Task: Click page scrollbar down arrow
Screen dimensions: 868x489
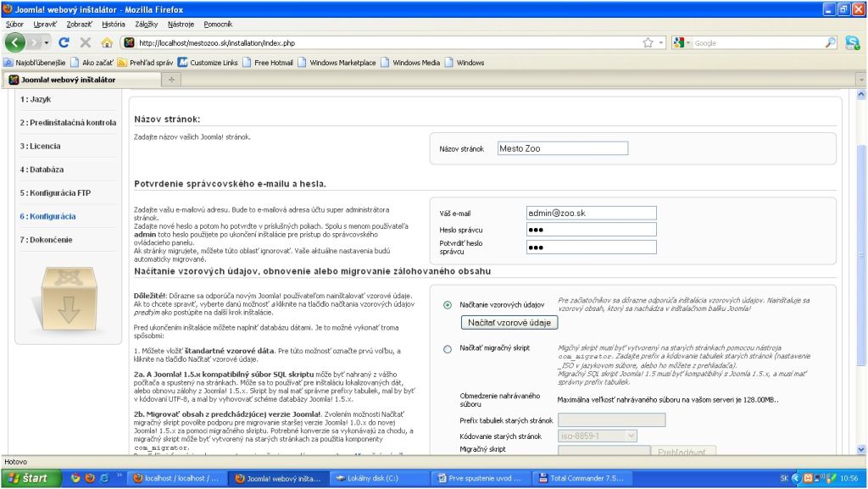Action: click(x=861, y=450)
